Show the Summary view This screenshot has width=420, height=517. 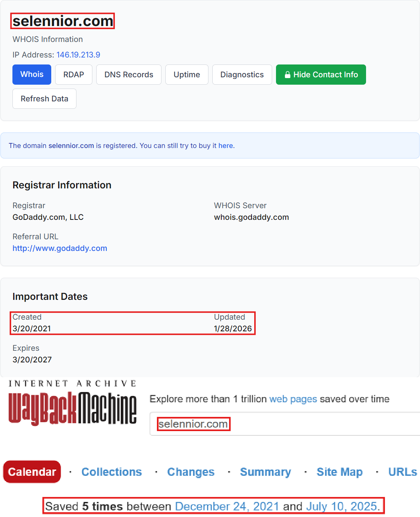pos(266,472)
